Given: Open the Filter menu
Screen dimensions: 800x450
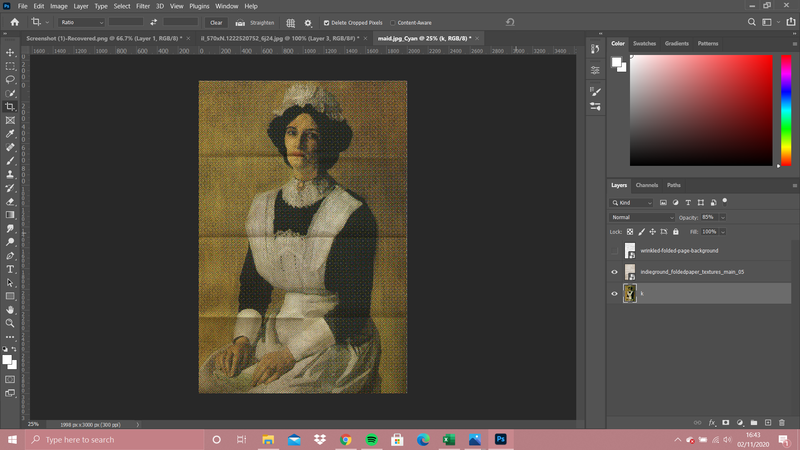Looking at the screenshot, I should (143, 6).
